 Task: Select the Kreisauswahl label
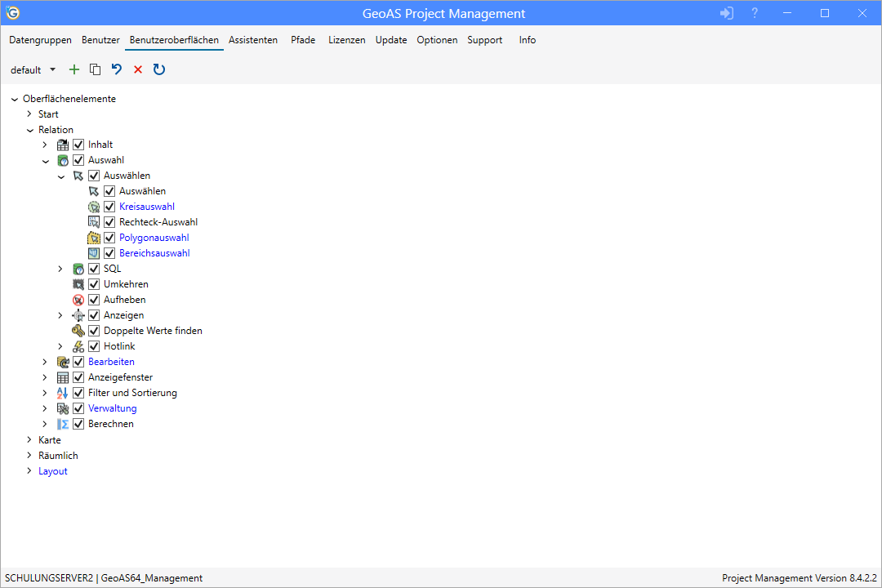[x=147, y=207]
